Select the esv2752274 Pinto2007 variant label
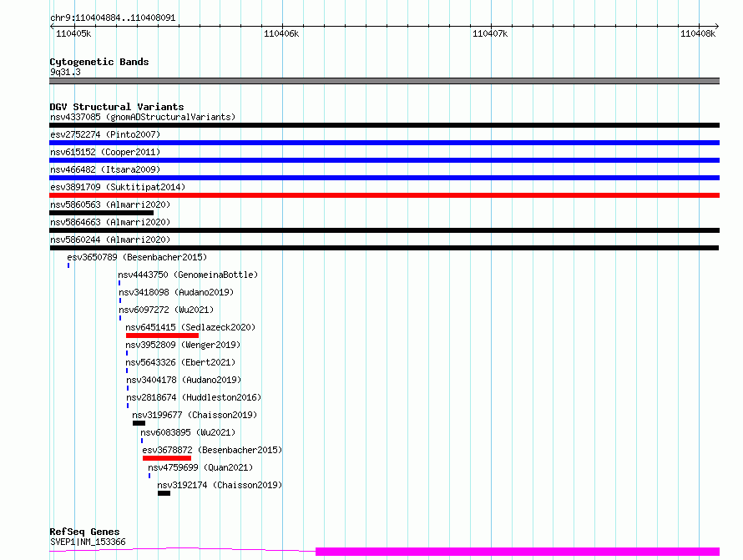This screenshot has width=743, height=560. pos(105,134)
